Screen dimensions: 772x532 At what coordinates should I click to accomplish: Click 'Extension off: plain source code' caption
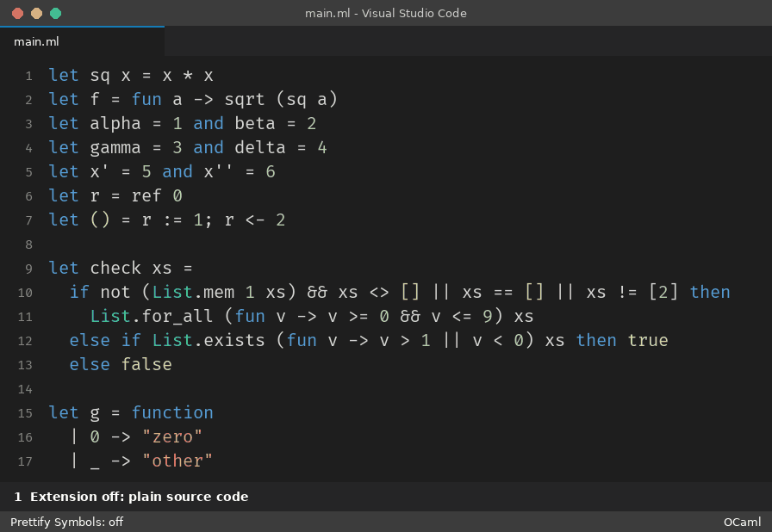140,497
